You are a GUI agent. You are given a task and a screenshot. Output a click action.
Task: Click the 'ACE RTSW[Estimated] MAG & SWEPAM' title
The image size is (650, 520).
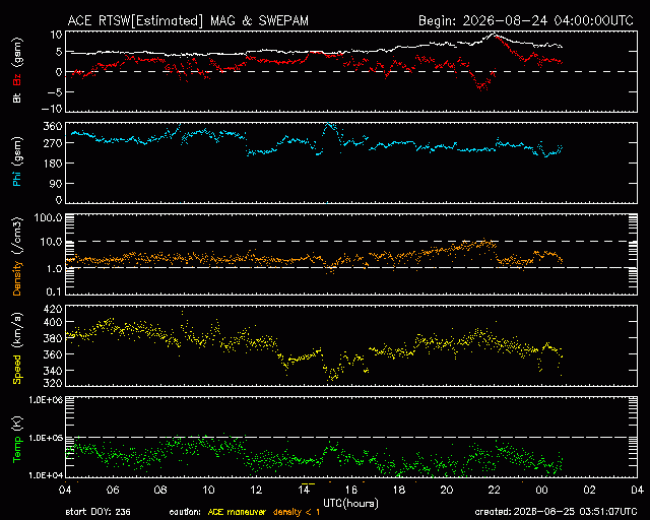coord(188,21)
